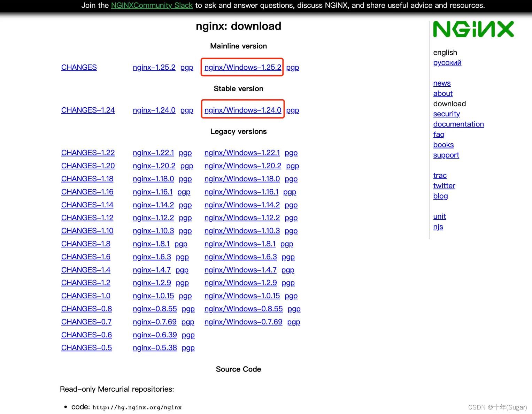Open CHANGES-1.14 link

coord(87,205)
